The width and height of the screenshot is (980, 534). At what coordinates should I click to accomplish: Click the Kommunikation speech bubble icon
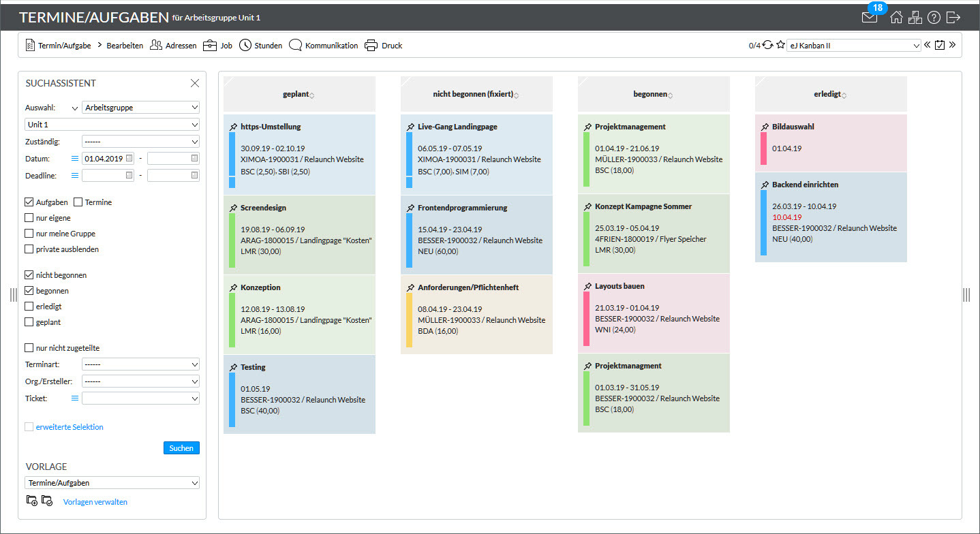(x=296, y=45)
